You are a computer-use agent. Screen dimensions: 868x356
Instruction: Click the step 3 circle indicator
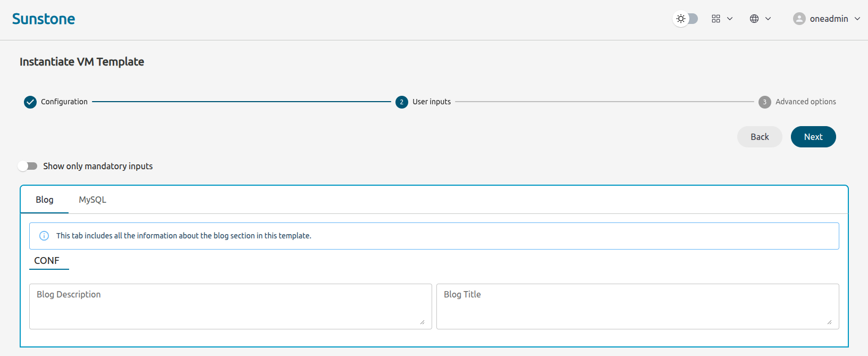pos(765,102)
